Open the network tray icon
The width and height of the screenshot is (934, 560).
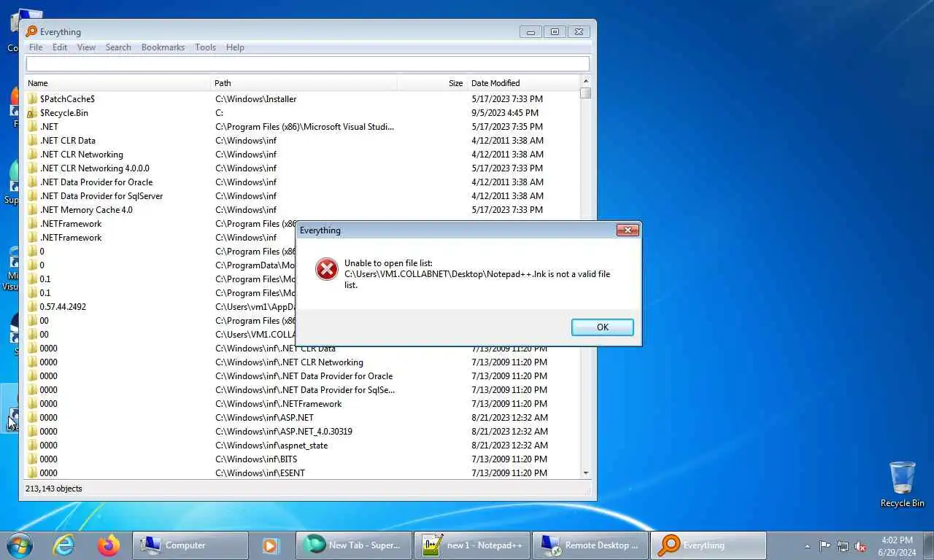tap(843, 545)
